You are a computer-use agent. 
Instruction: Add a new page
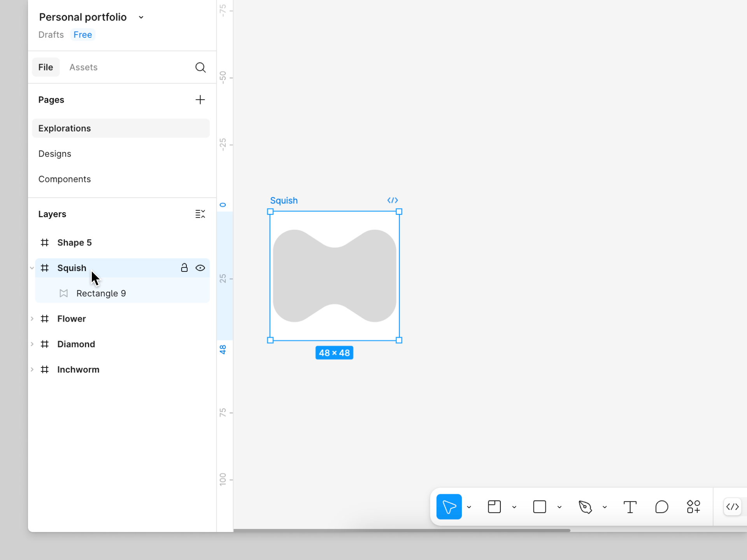coord(200,100)
